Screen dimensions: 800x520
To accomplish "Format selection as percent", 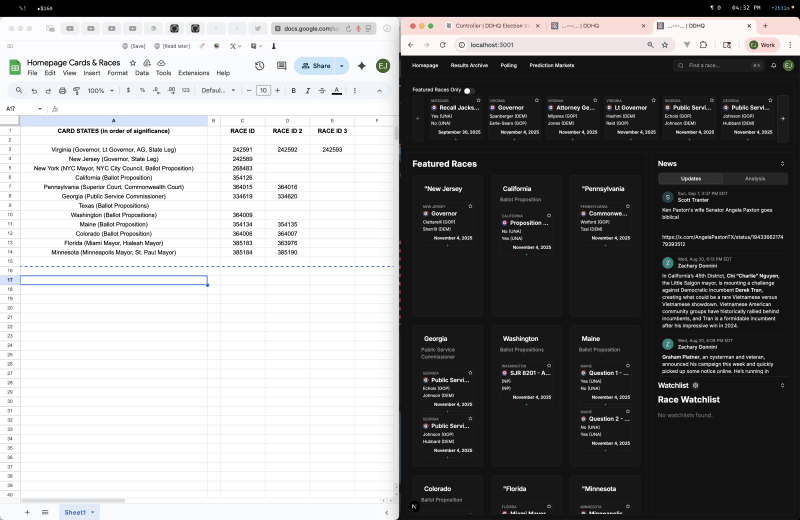I will pyautogui.click(x=142, y=90).
